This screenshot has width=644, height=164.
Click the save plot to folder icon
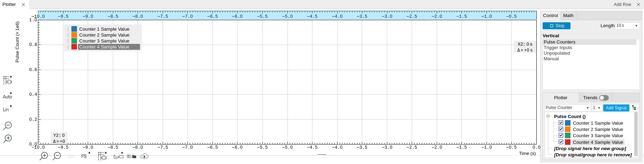119,156
